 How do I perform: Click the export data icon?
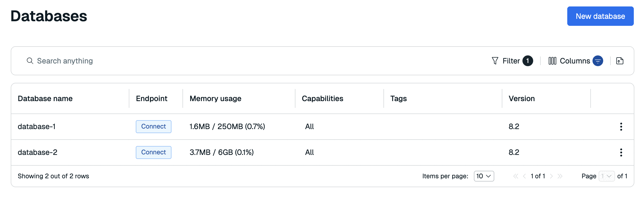(x=620, y=61)
